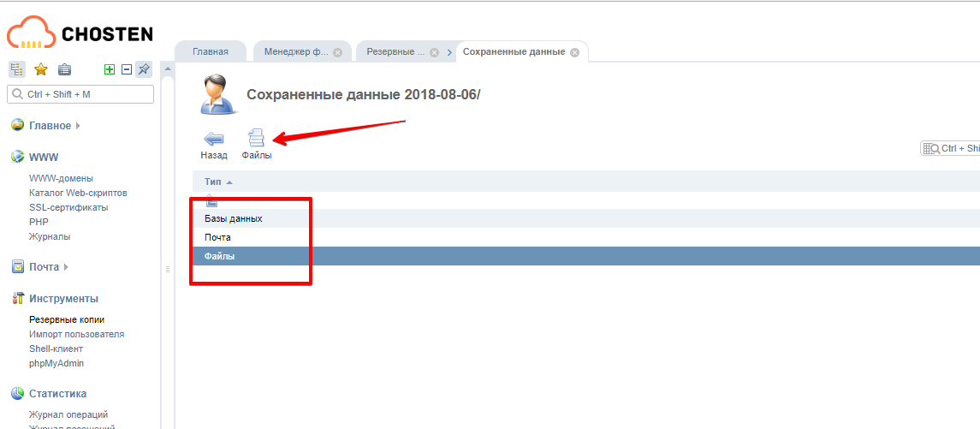Click the briefcase icon in sidebar toolbar

64,69
